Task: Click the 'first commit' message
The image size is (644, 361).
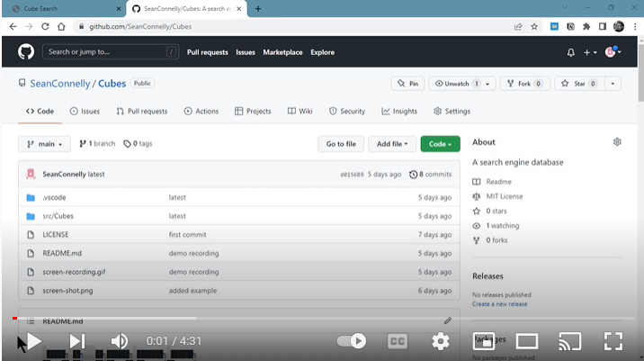Action: click(187, 234)
